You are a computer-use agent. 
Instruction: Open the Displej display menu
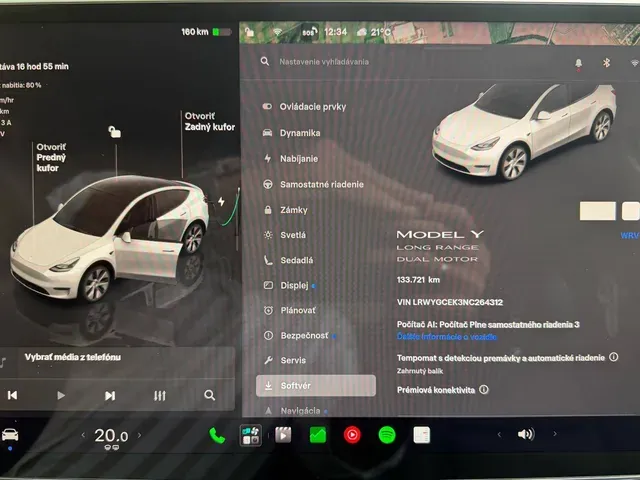pos(289,286)
